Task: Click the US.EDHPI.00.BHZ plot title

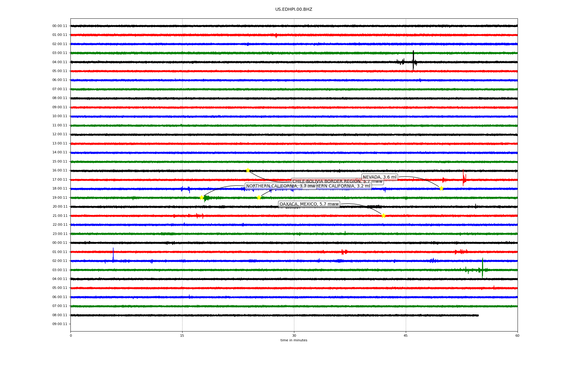Action: 294,10
